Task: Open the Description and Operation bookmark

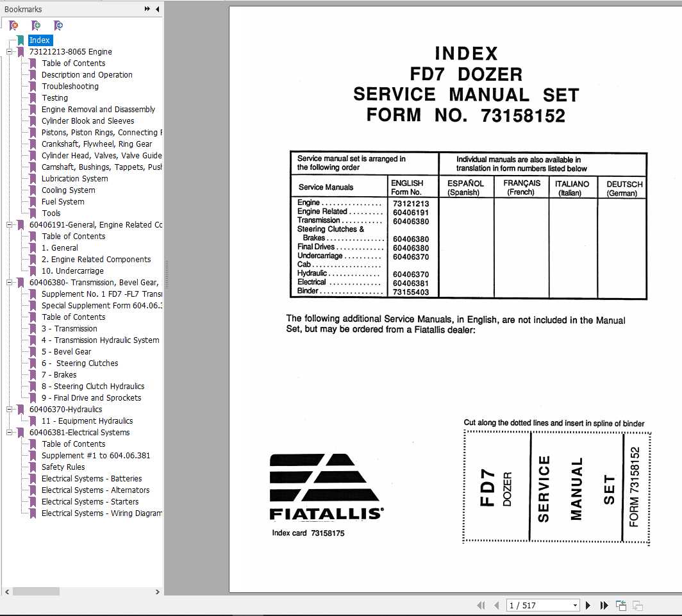Action: click(87, 75)
